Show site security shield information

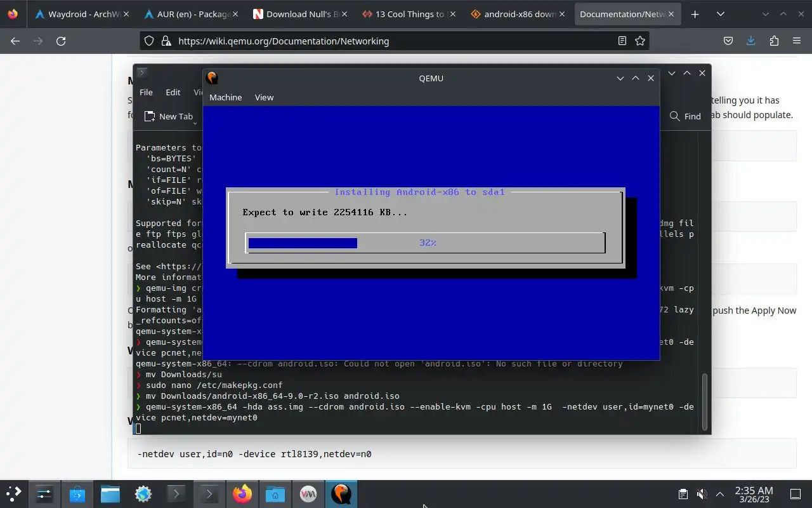pos(149,41)
